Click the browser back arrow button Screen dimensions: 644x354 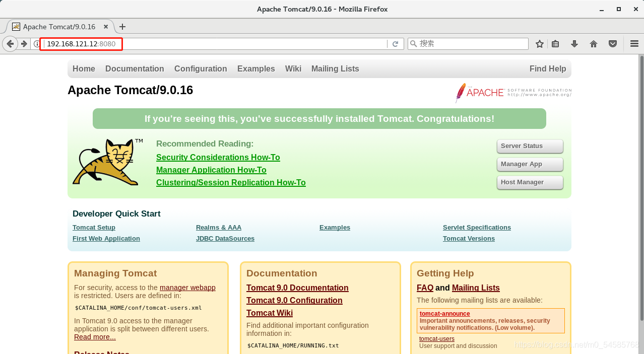coord(10,44)
